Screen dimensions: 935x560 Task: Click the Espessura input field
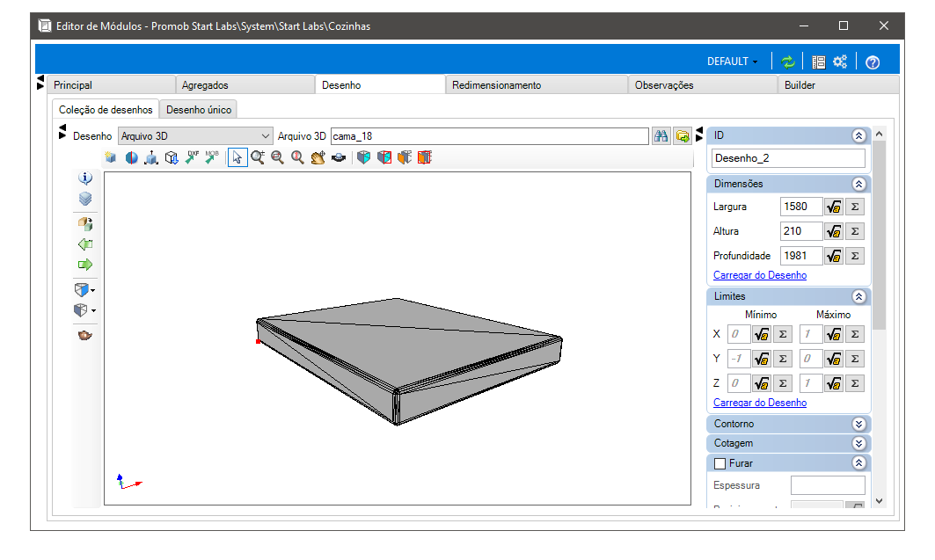point(828,485)
